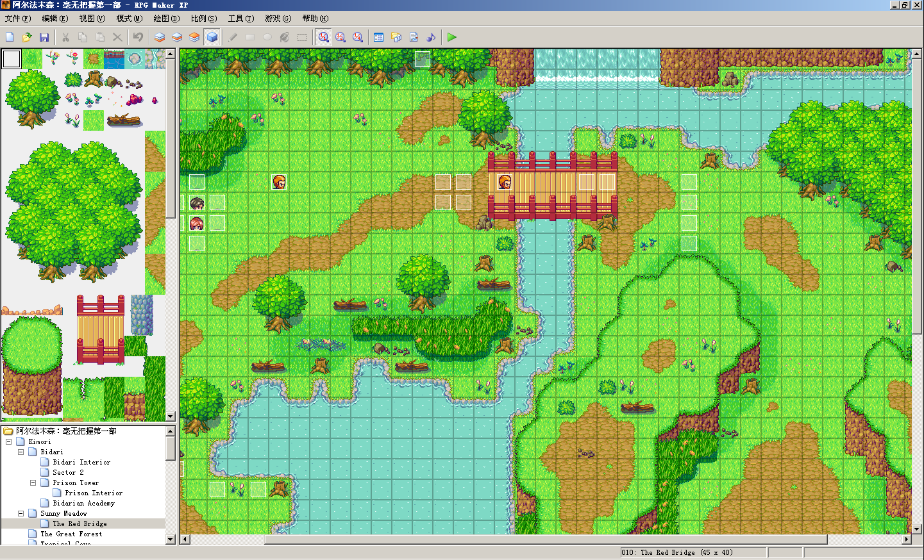The width and height of the screenshot is (924, 560).
Task: Undo the last map edit
Action: tap(138, 37)
